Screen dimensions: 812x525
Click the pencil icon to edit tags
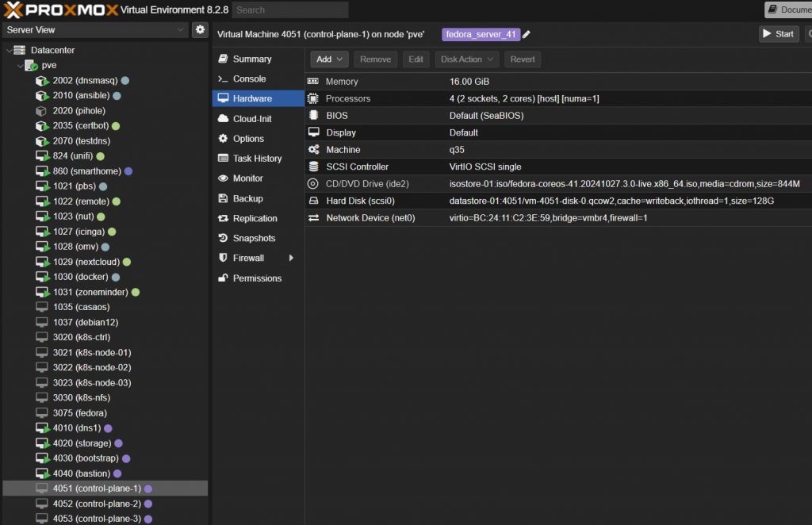click(527, 34)
